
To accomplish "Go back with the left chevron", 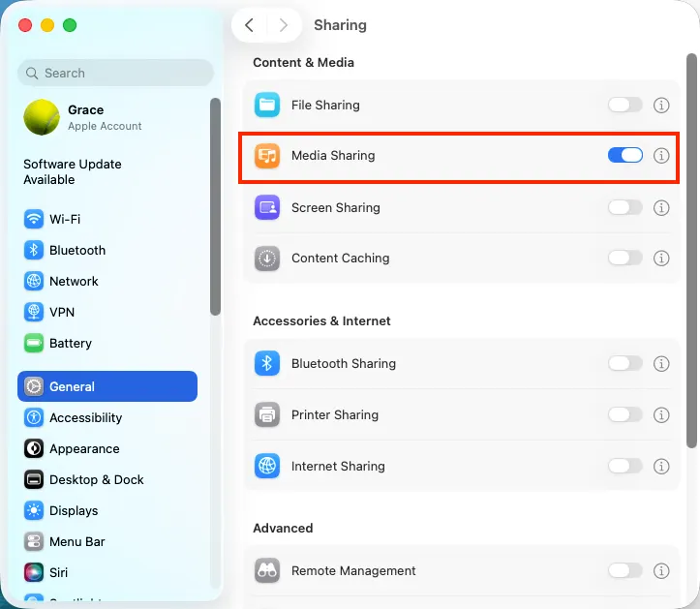I will click(249, 25).
